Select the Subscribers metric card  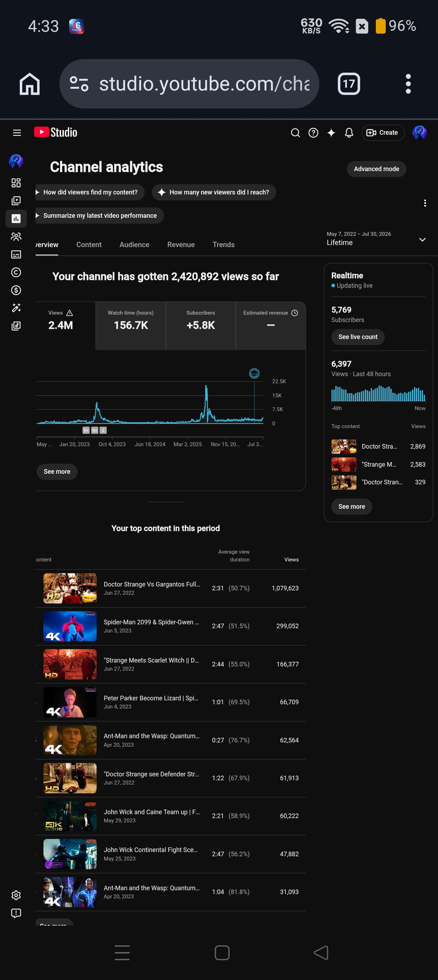201,326
